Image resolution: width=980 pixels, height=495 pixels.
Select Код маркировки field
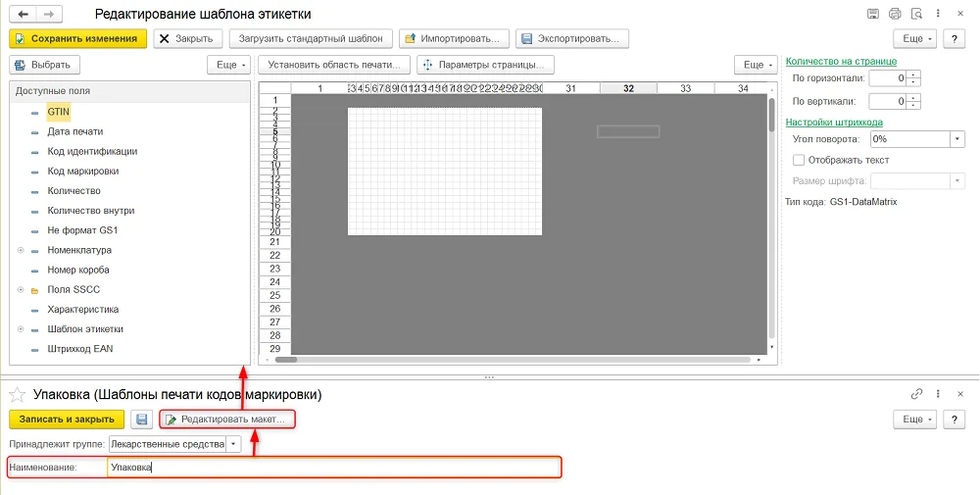(82, 172)
